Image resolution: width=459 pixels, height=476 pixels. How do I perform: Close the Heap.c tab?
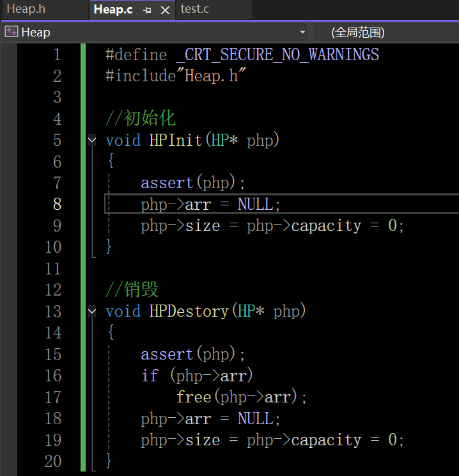point(165,11)
